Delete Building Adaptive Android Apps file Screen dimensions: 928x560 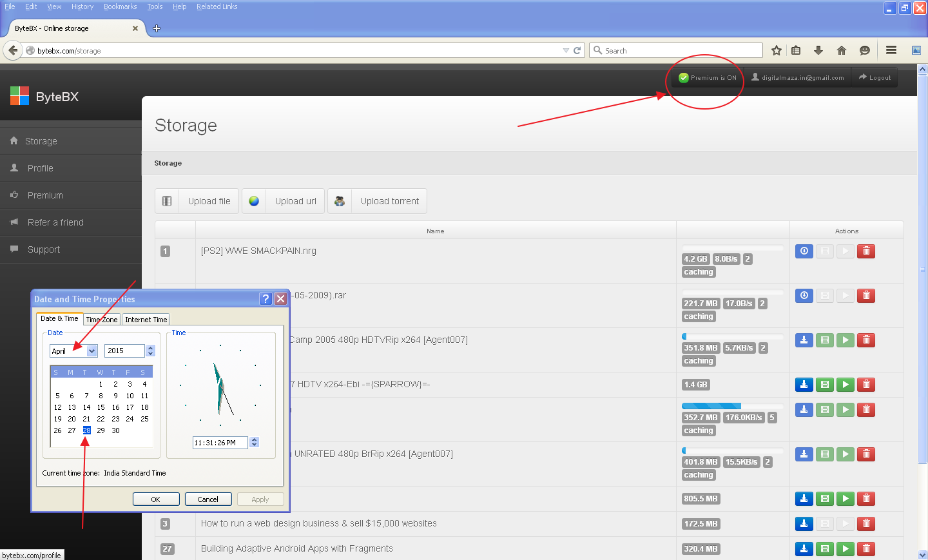866,549
